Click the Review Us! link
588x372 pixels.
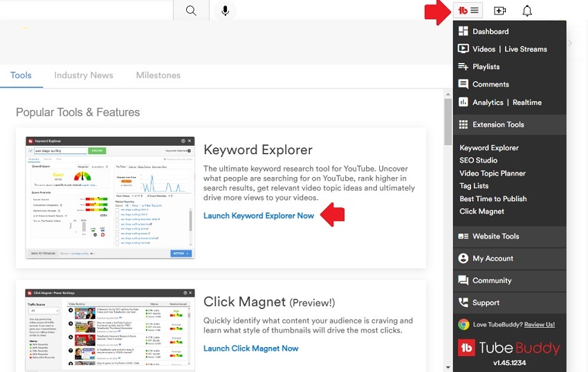(x=540, y=325)
